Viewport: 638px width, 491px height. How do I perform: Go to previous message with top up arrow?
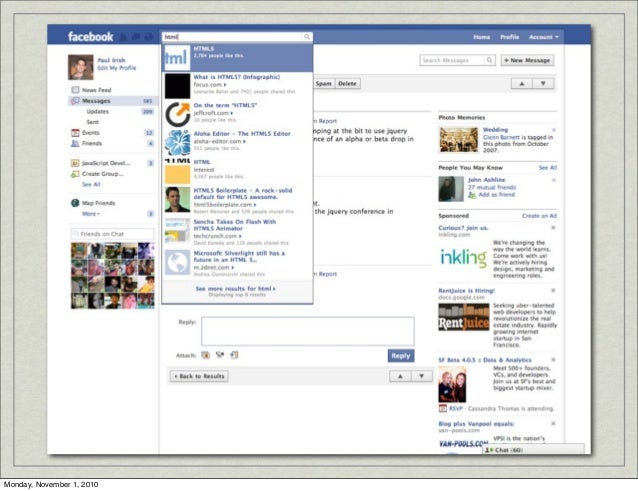522,83
